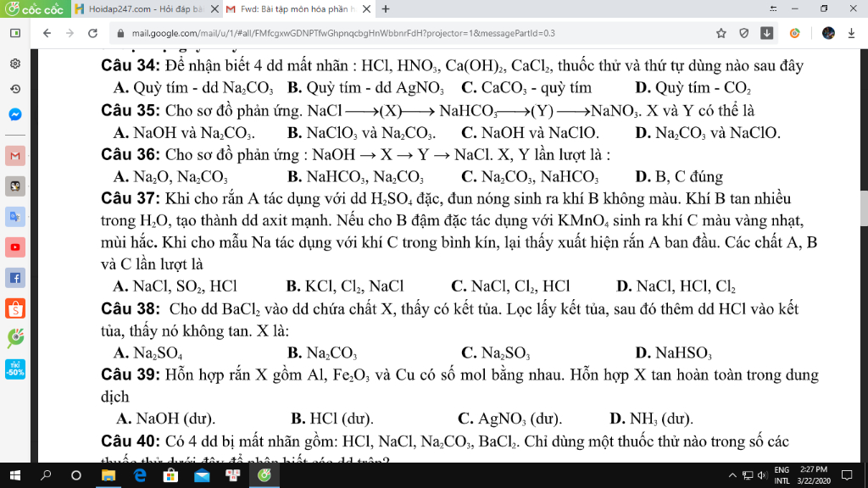Show hidden system tray icons
This screenshot has height=488, width=868.
[x=732, y=475]
